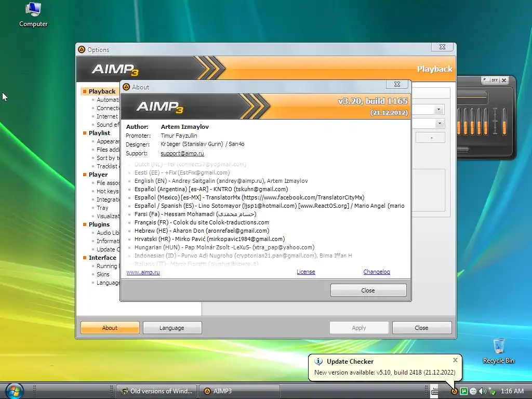Screen dimensions: 532x399
Task: Adjust the equalizer preamp tick scale slider
Action: coord(495,121)
